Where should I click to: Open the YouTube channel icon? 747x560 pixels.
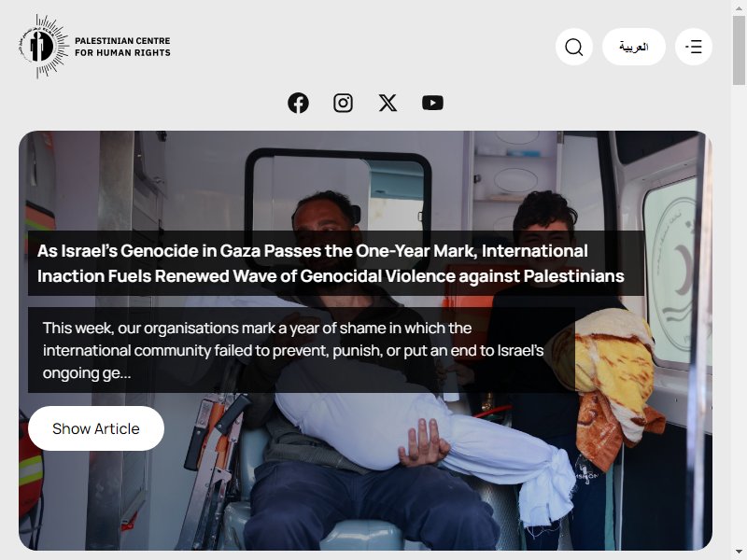[432, 103]
